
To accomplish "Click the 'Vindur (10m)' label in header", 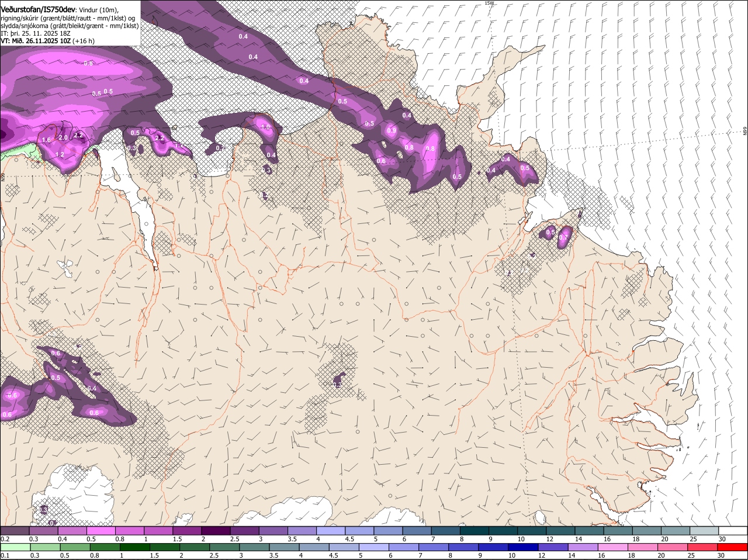I will coord(99,10).
